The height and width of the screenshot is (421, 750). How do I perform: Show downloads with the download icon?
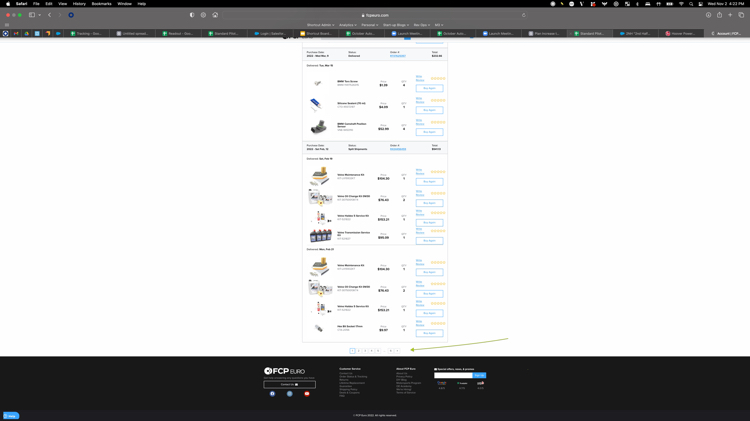(708, 15)
